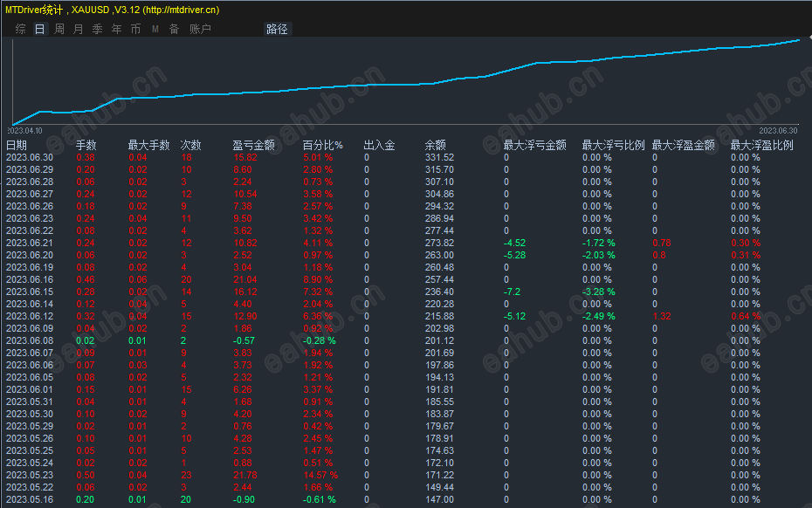Click lots value 0.46

[x=86, y=279]
